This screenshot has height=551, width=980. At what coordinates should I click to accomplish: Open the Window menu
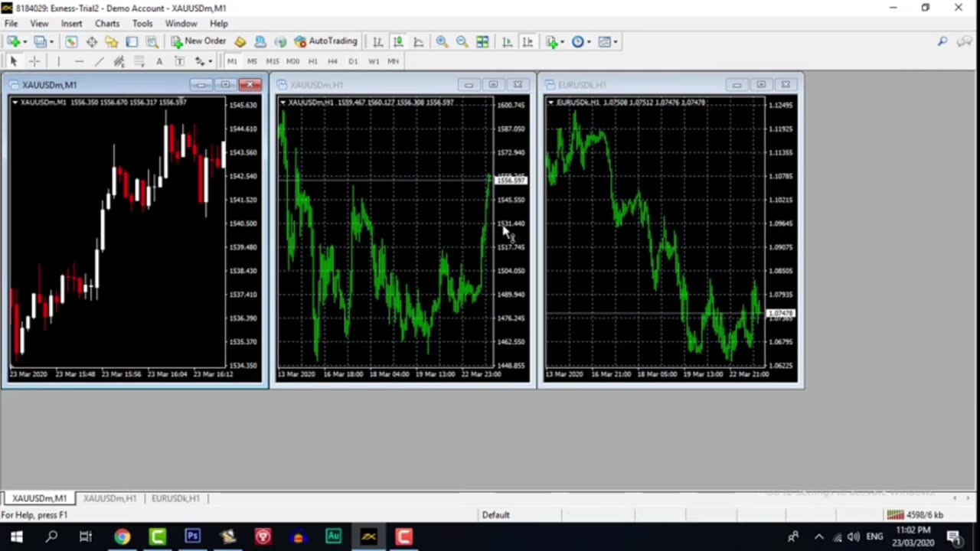[181, 24]
